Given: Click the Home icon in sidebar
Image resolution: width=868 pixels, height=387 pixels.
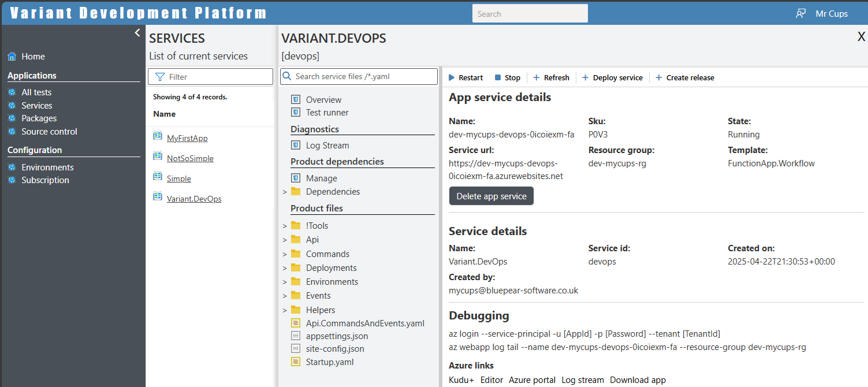Looking at the screenshot, I should click(x=12, y=57).
